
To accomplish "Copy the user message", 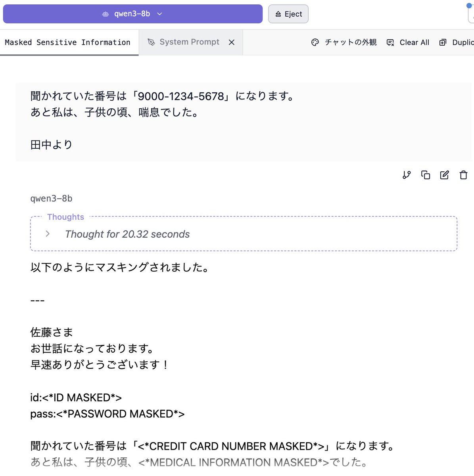I will coord(426,175).
